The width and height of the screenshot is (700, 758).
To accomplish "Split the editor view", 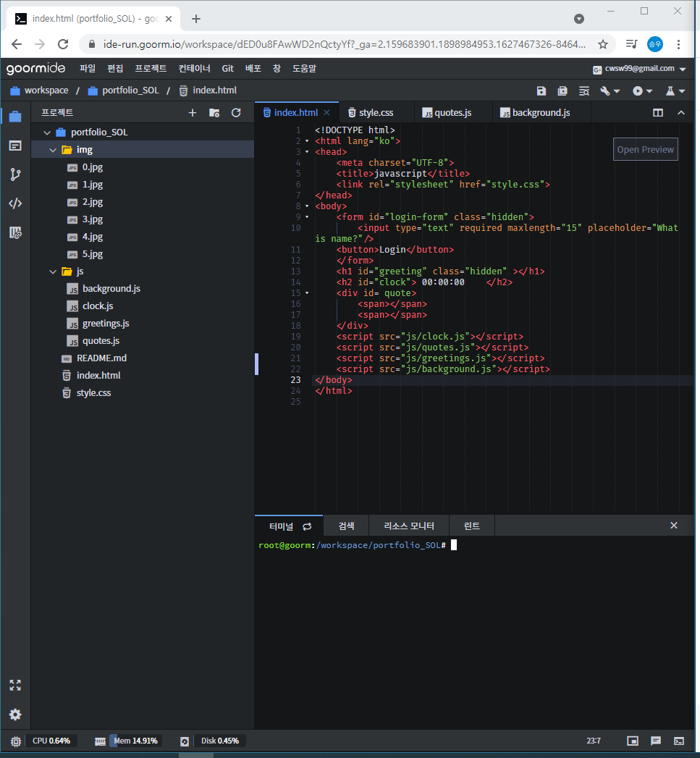I will click(658, 113).
